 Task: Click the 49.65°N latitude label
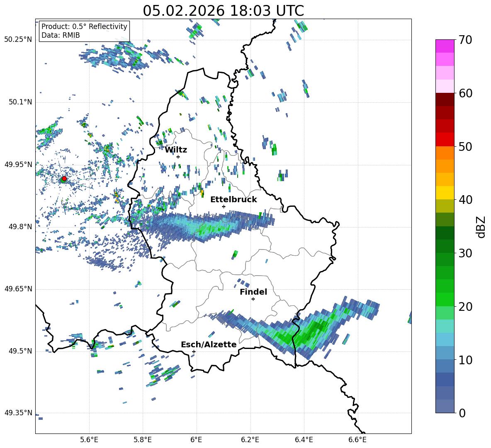tap(18, 288)
